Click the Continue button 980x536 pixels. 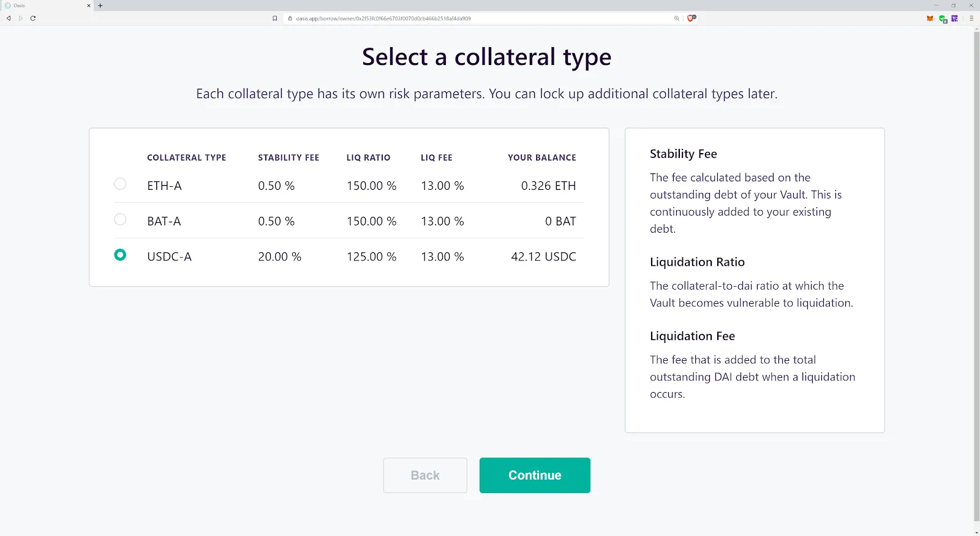click(535, 475)
